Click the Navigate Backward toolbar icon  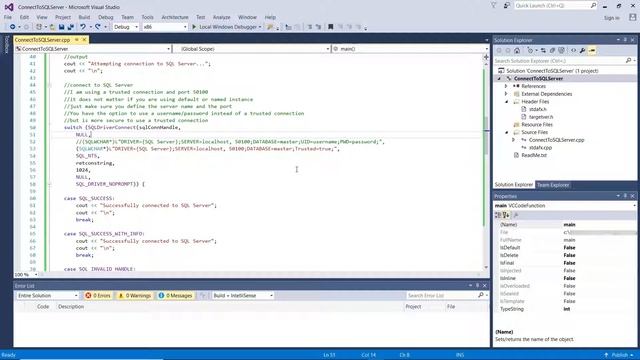point(12,27)
